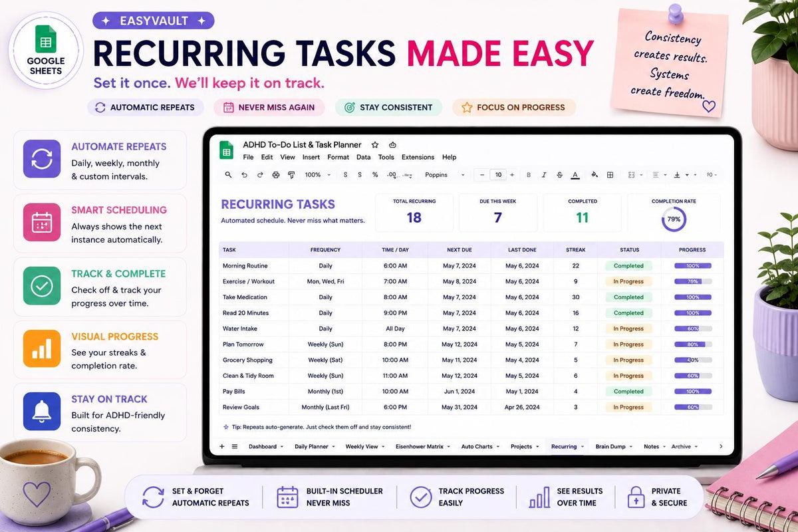Click the Total Recurring card showing 18
The width and height of the screenshot is (798, 532).
pyautogui.click(x=414, y=213)
